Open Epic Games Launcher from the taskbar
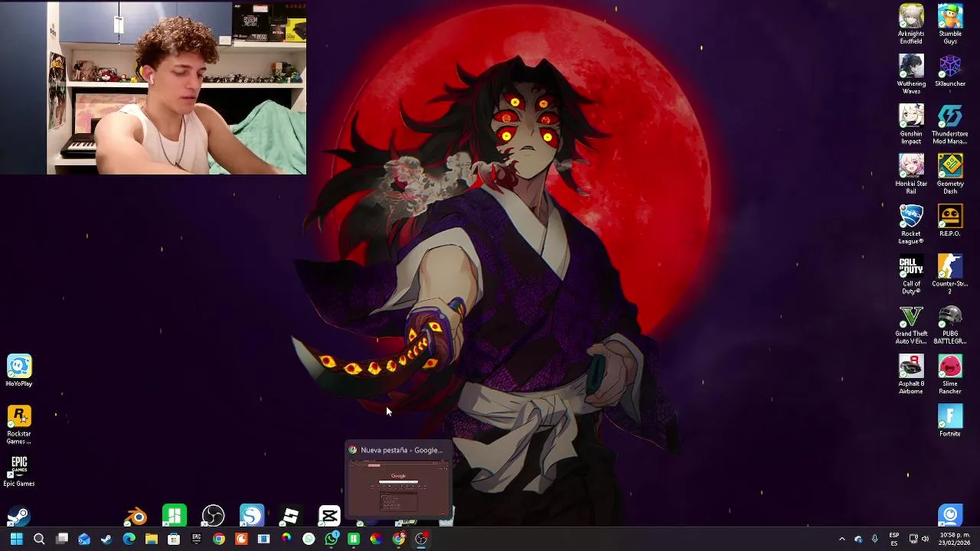This screenshot has height=551, width=980. click(196, 539)
